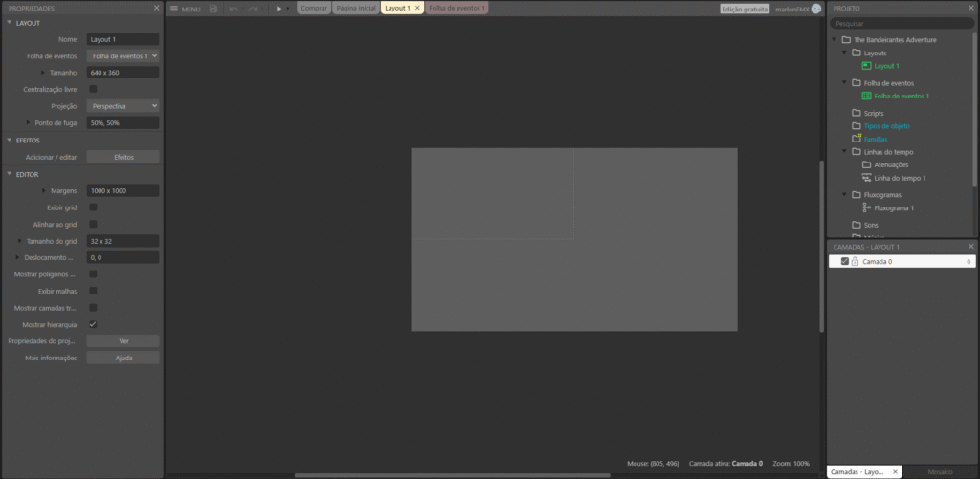This screenshot has height=479, width=980.
Task: Expand the Margens property arrow
Action: [44, 190]
